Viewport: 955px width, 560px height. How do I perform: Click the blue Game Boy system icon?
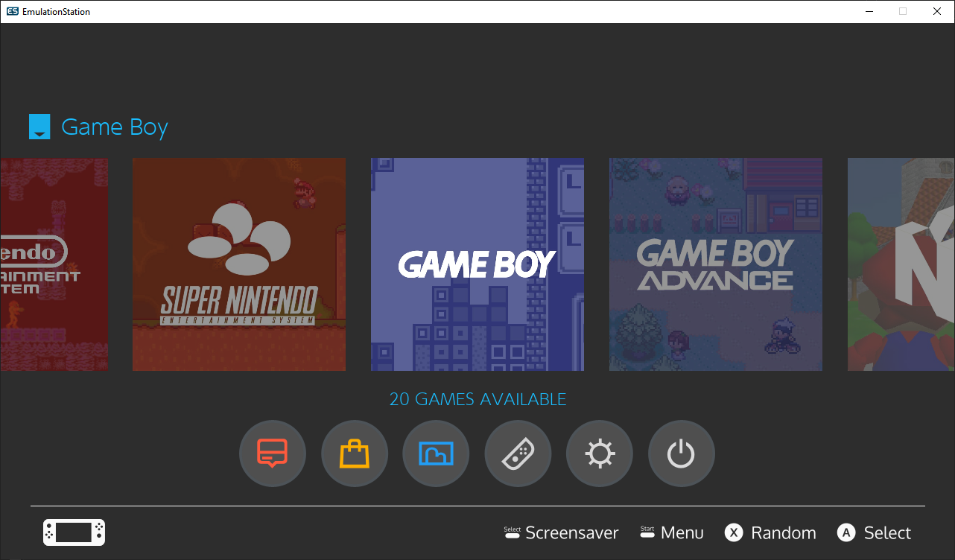(39, 127)
